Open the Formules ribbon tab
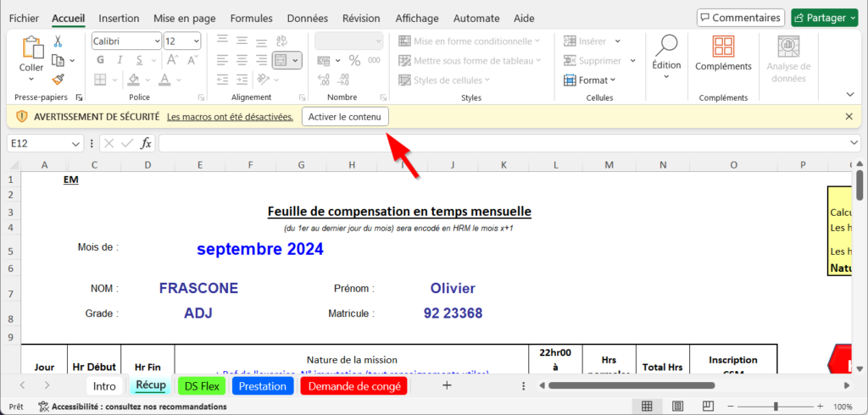 point(251,18)
